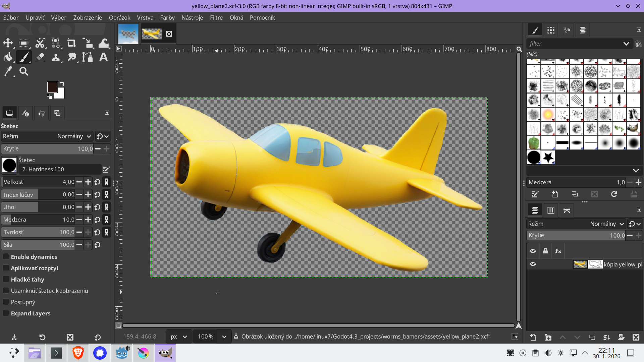Open the Filtre menu
The width and height of the screenshot is (644, 362).
coord(216,17)
